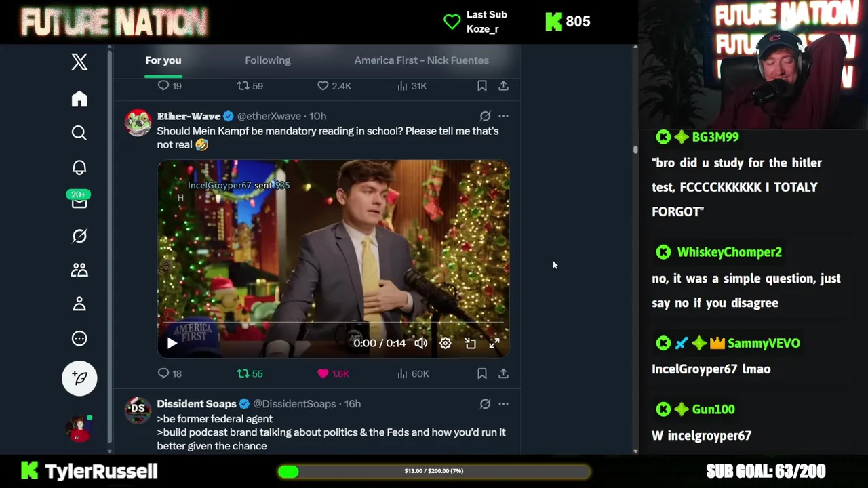Open the 10h timestamp of Ether-Wave post
This screenshot has height=488, width=868.
[x=317, y=116]
